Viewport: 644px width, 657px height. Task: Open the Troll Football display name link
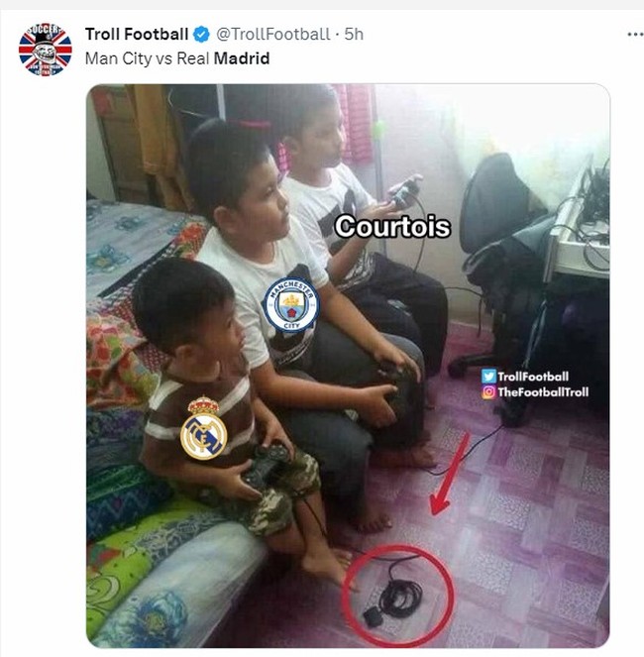point(137,35)
